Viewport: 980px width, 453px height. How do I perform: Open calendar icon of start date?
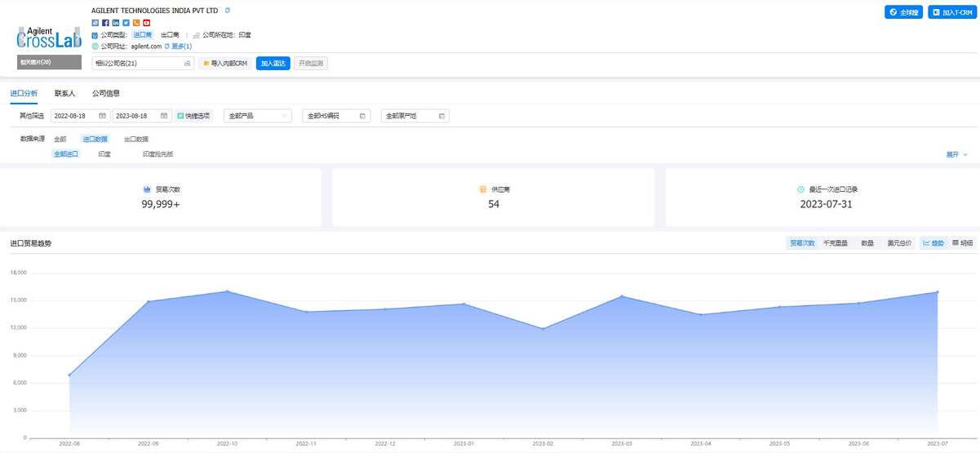click(102, 116)
